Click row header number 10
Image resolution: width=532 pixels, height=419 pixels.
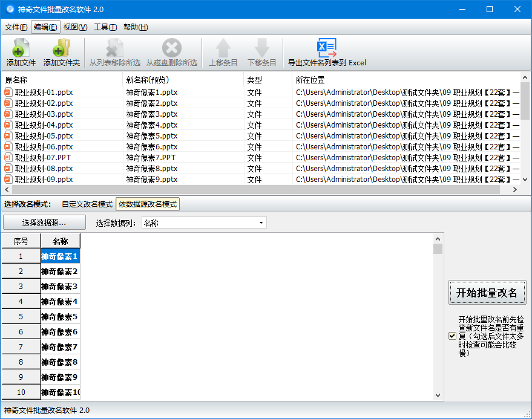click(x=21, y=392)
